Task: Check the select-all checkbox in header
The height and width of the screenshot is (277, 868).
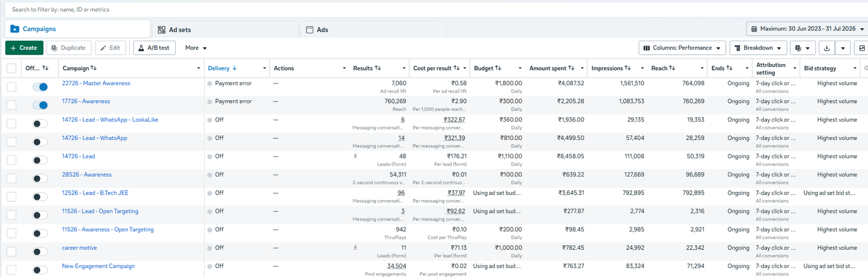Action: [11, 68]
